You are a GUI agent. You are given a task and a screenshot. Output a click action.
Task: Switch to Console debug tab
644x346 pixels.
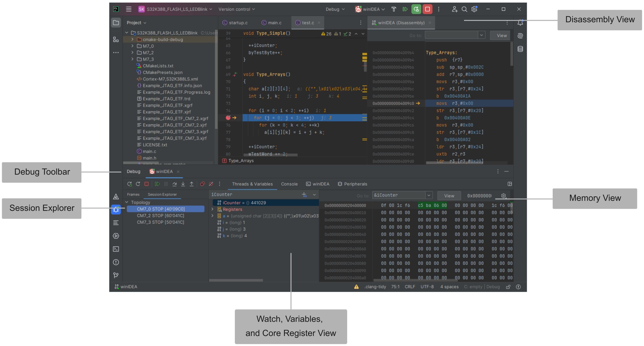pos(289,184)
